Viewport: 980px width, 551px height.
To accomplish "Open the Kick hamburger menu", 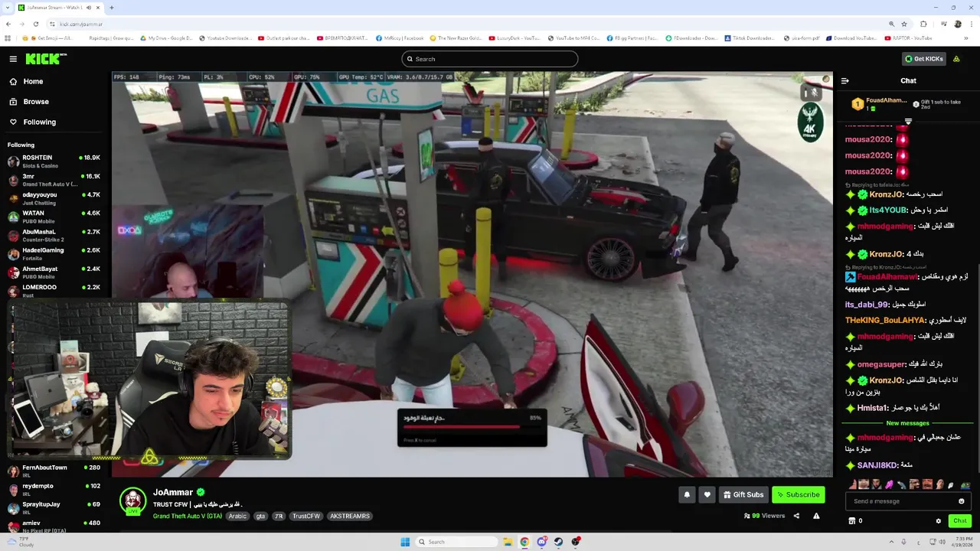I will 13,59.
